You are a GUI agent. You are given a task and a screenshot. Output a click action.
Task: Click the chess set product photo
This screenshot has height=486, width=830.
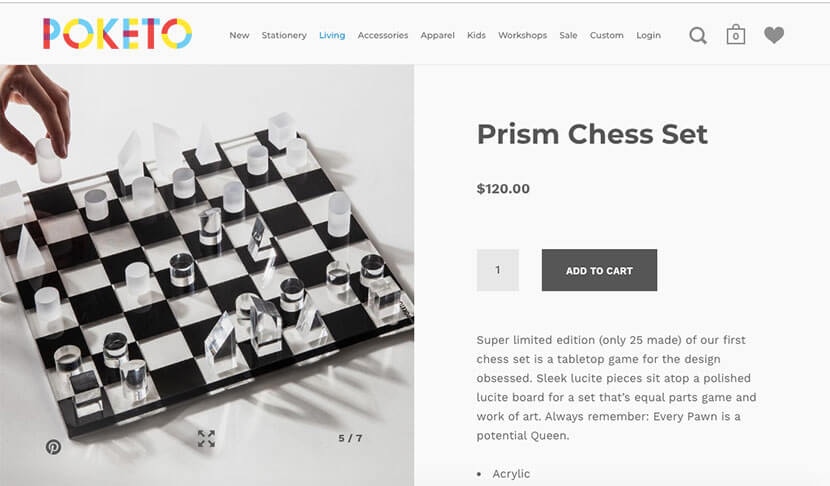(207, 260)
